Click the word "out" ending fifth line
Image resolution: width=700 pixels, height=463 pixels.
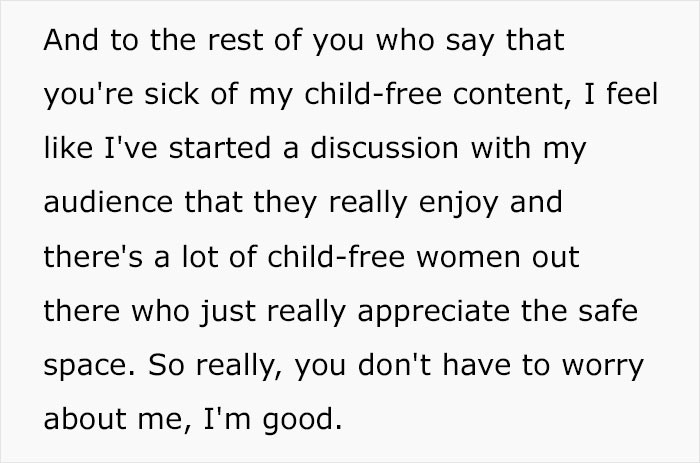click(x=555, y=258)
